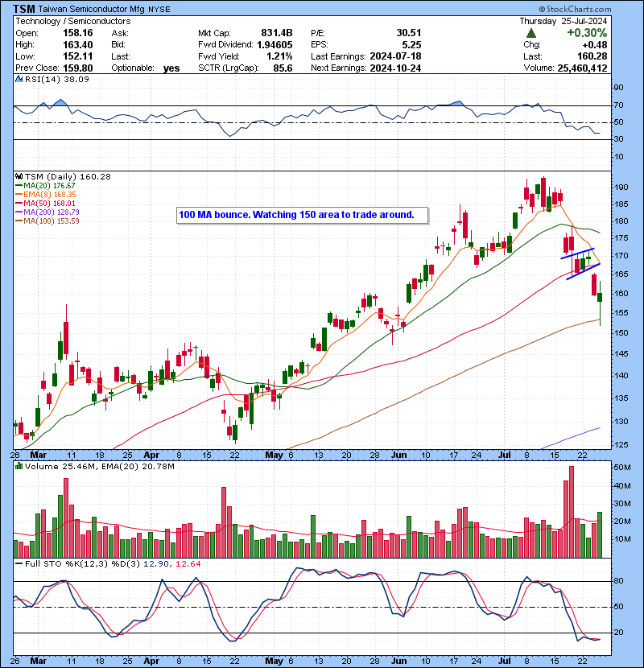Select the stochastic %D value 12.64
Viewport: 644px width, 668px height.
(x=188, y=563)
